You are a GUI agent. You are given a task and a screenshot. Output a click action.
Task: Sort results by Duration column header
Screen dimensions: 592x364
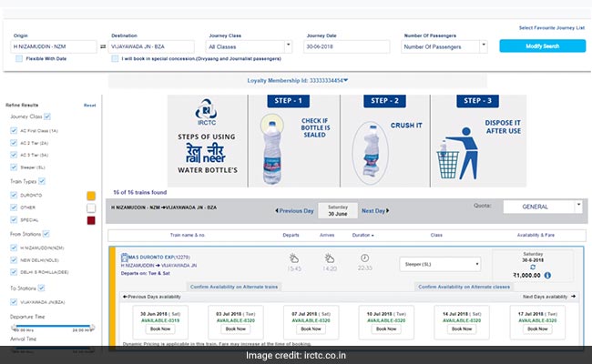pos(361,233)
